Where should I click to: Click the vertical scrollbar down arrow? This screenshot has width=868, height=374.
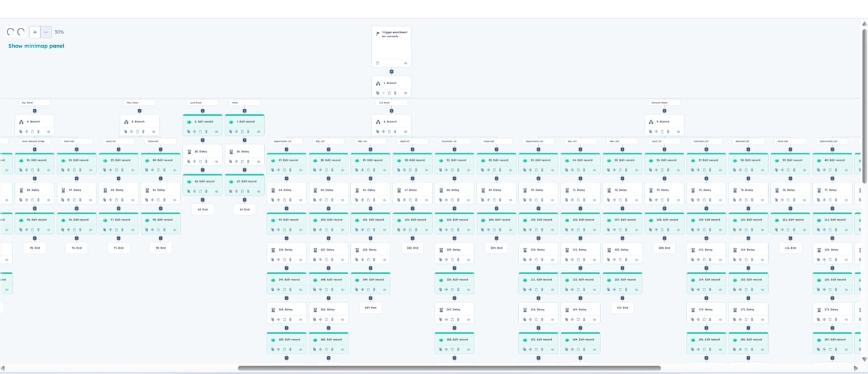pyautogui.click(x=864, y=359)
